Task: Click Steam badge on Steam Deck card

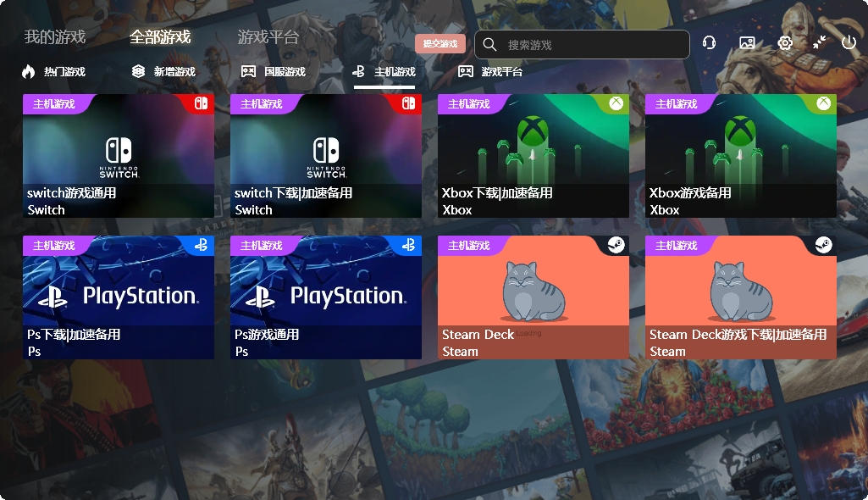Action: point(616,245)
